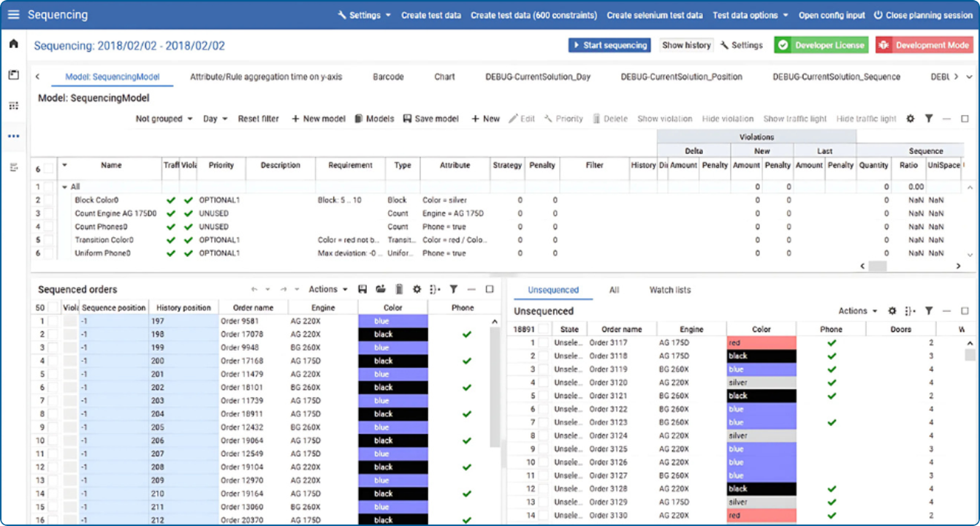Click column layout icon in Sequenced orders toolbar

click(435, 290)
